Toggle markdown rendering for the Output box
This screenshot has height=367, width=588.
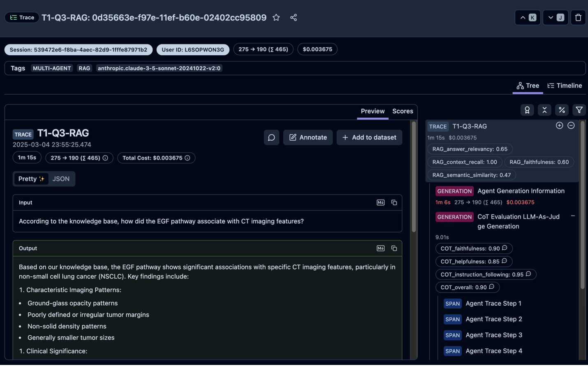click(381, 249)
